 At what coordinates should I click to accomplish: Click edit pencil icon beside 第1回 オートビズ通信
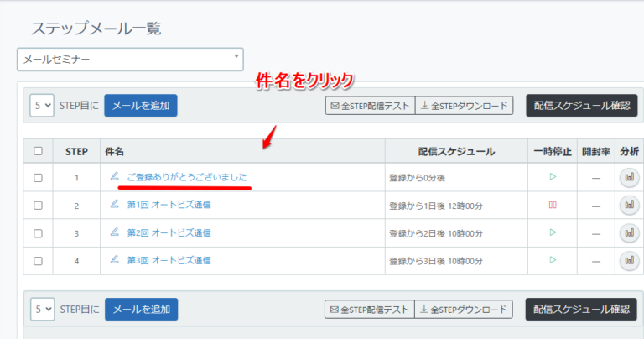point(115,205)
